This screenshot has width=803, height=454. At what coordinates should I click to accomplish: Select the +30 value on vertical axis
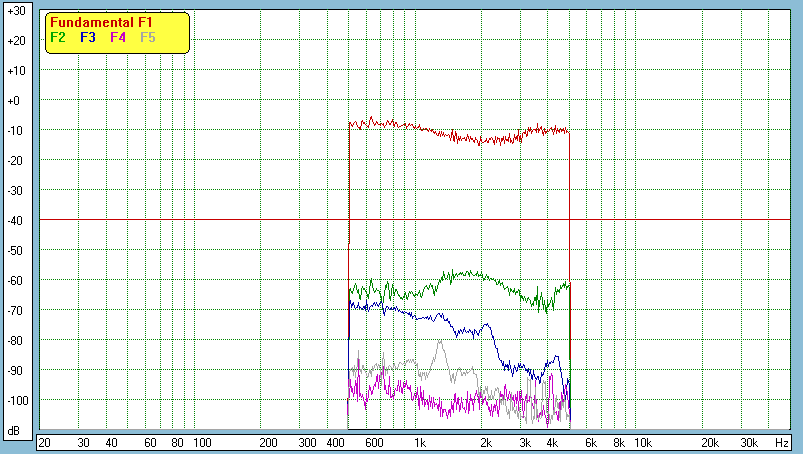click(15, 11)
